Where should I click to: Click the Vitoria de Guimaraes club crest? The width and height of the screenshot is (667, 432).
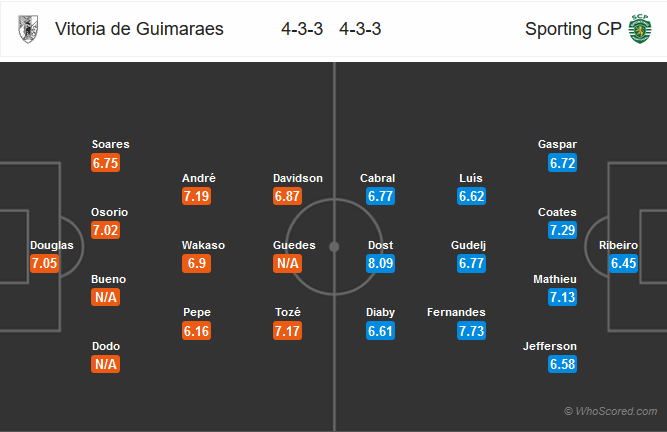tap(28, 29)
